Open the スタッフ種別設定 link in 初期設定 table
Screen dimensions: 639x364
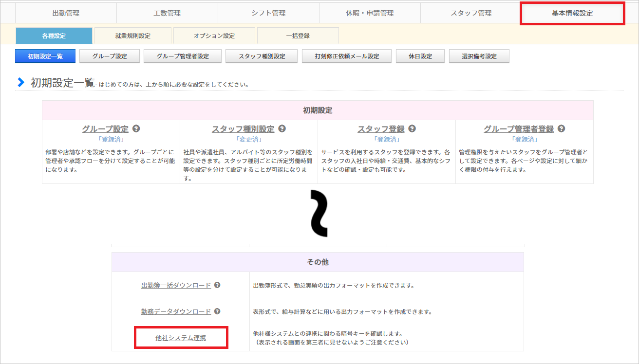pos(243,129)
